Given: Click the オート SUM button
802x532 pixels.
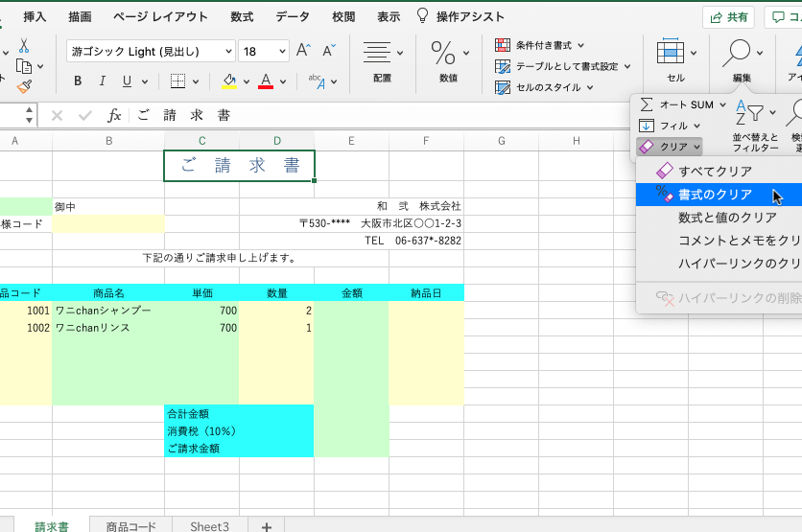Looking at the screenshot, I should (683, 104).
